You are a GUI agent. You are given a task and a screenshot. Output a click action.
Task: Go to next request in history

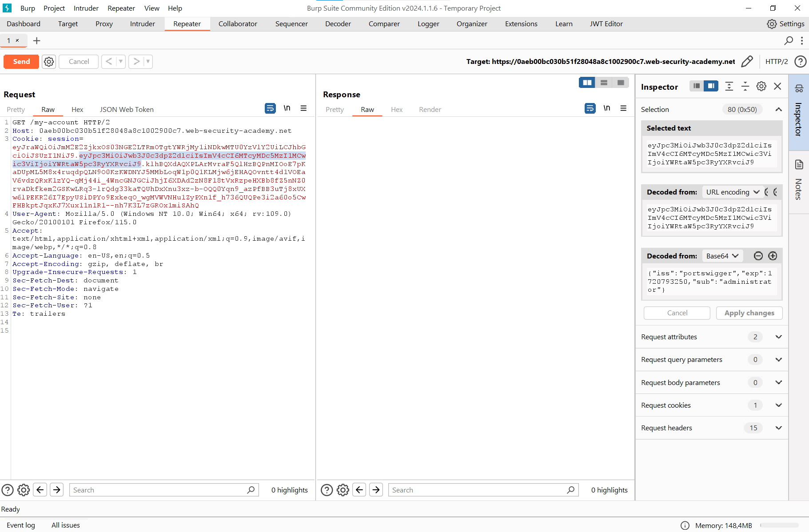coord(136,62)
